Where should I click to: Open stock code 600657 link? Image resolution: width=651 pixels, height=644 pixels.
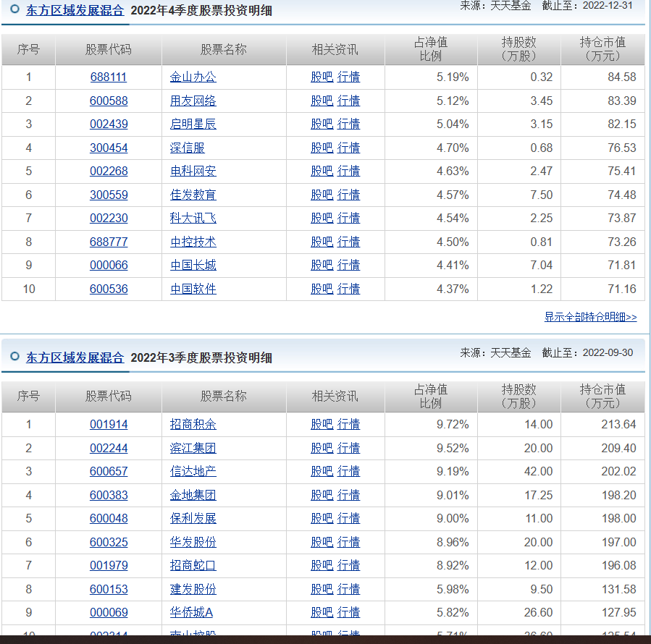pyautogui.click(x=109, y=471)
